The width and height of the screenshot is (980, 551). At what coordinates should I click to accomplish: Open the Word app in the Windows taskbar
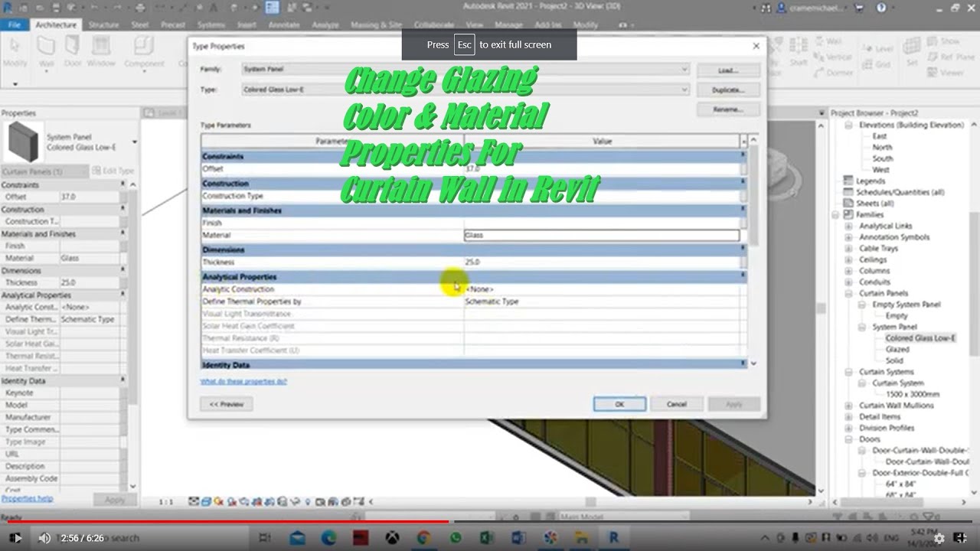click(518, 538)
